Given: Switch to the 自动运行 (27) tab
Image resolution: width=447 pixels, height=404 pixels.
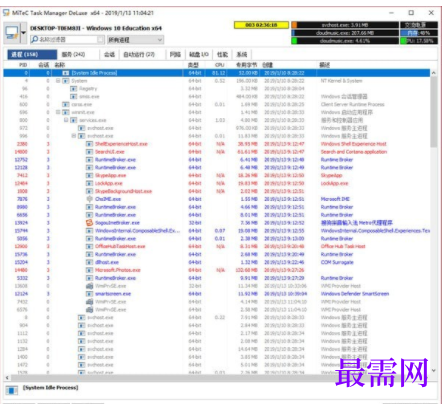Looking at the screenshot, I should pyautogui.click(x=143, y=54).
